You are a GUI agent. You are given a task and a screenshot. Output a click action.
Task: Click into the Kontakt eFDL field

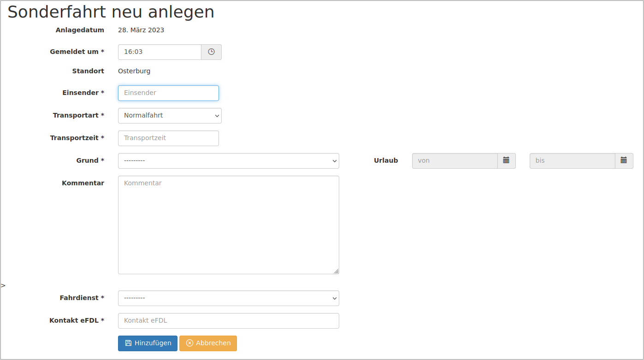coord(228,321)
